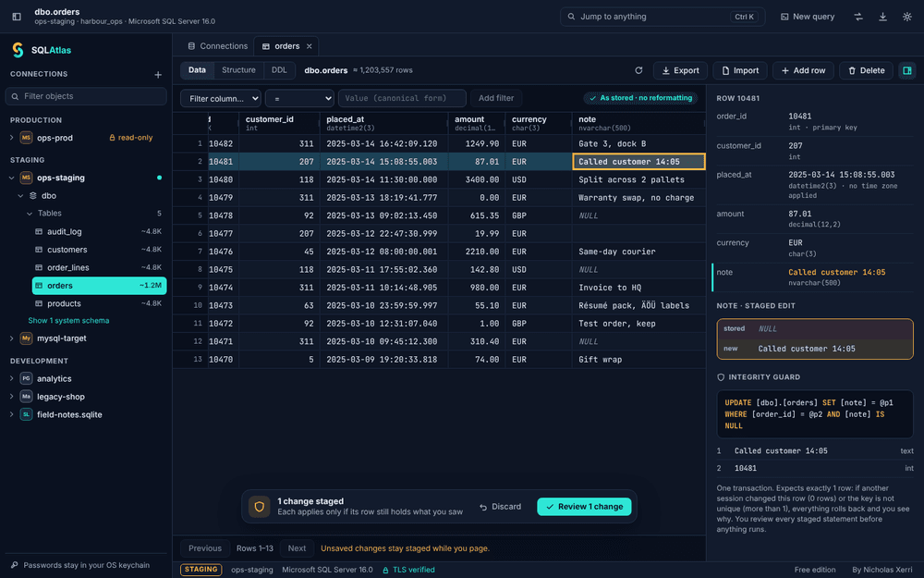This screenshot has width=924, height=578.
Task: Expand the field-notes.sqlite connection
Action: tap(12, 414)
